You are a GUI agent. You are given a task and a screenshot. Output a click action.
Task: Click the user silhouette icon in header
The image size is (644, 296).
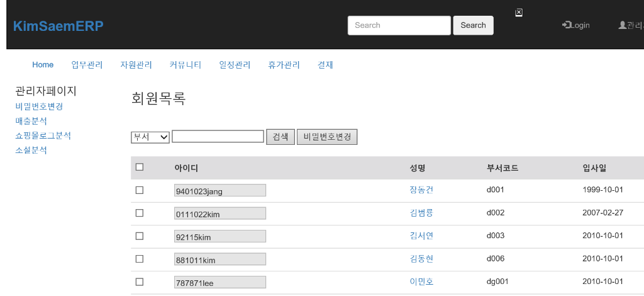pyautogui.click(x=622, y=25)
